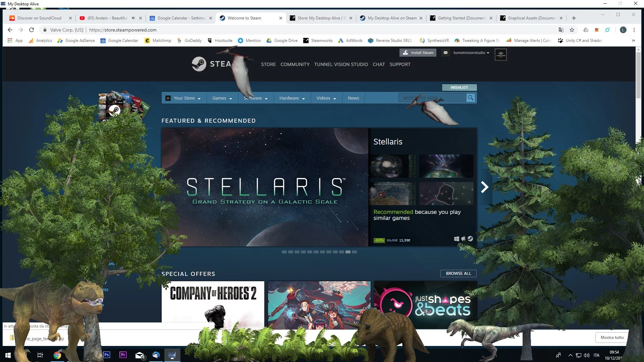Viewport: 644px width, 362px height.
Task: Click the Windows Start button
Action: coord(8,355)
